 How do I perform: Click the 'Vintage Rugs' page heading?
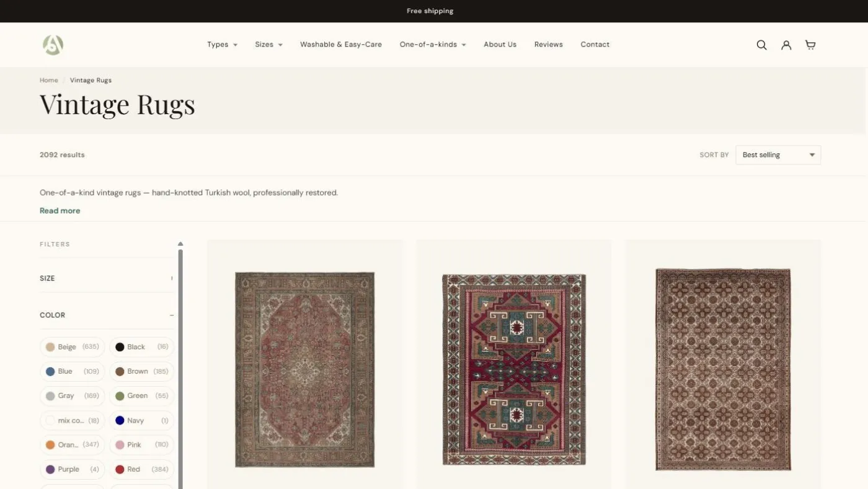click(x=117, y=105)
